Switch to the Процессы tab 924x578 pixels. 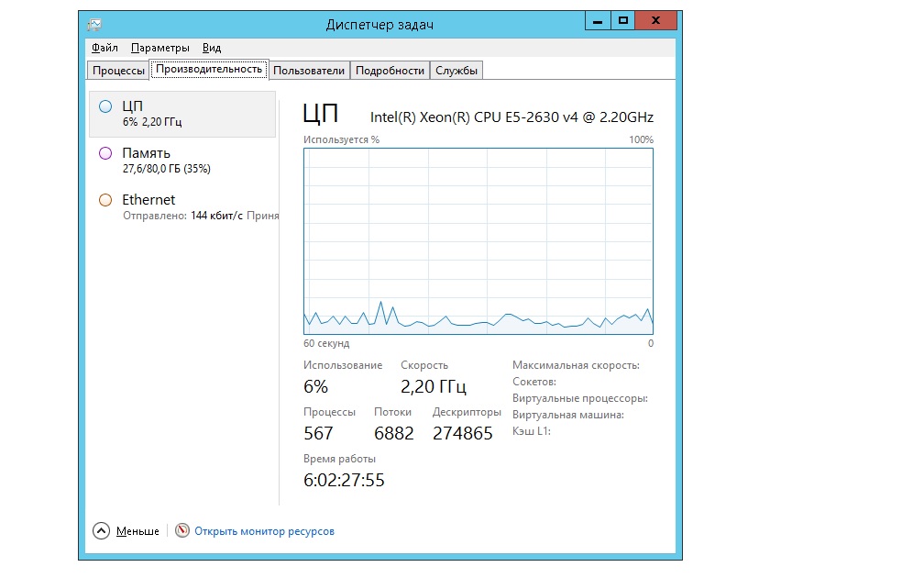(118, 70)
